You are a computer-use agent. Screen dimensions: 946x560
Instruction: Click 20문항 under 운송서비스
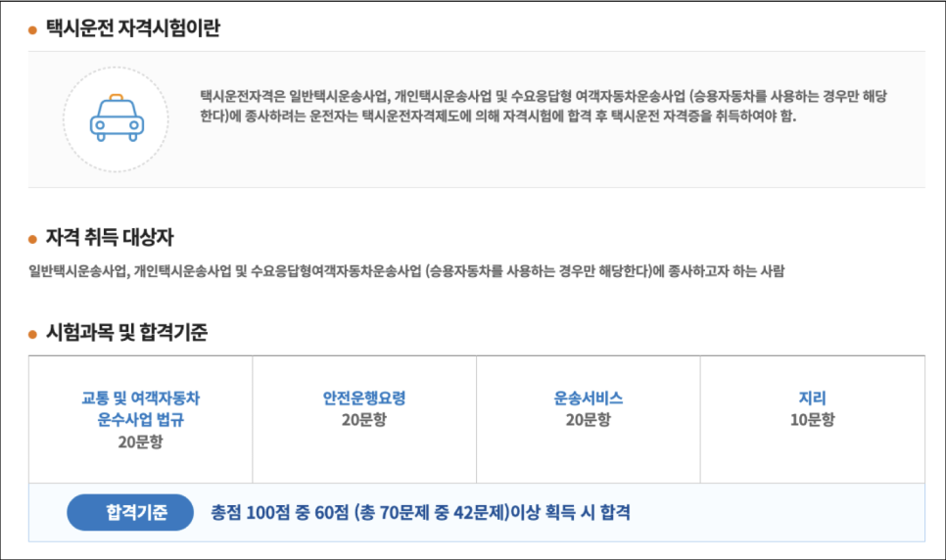tap(589, 419)
